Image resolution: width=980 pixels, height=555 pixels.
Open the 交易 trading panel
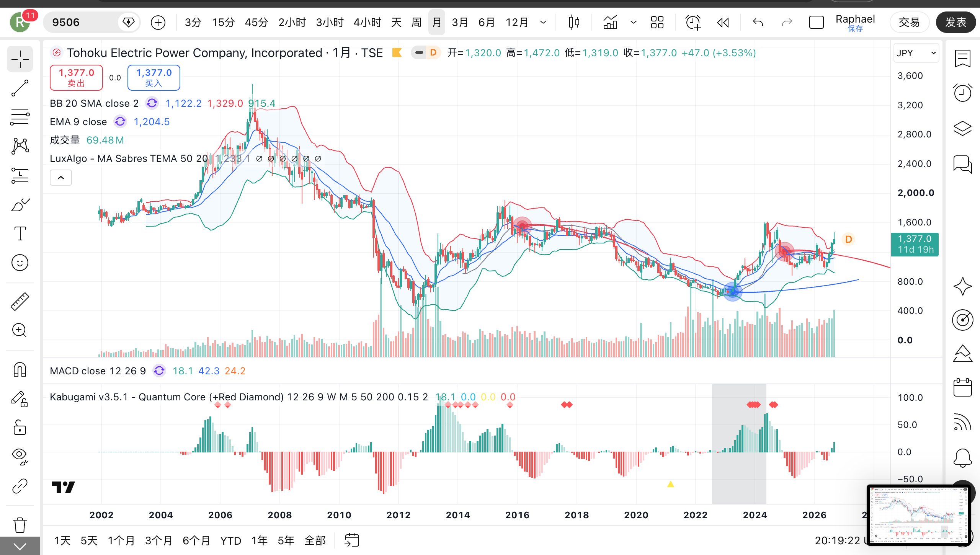point(909,22)
